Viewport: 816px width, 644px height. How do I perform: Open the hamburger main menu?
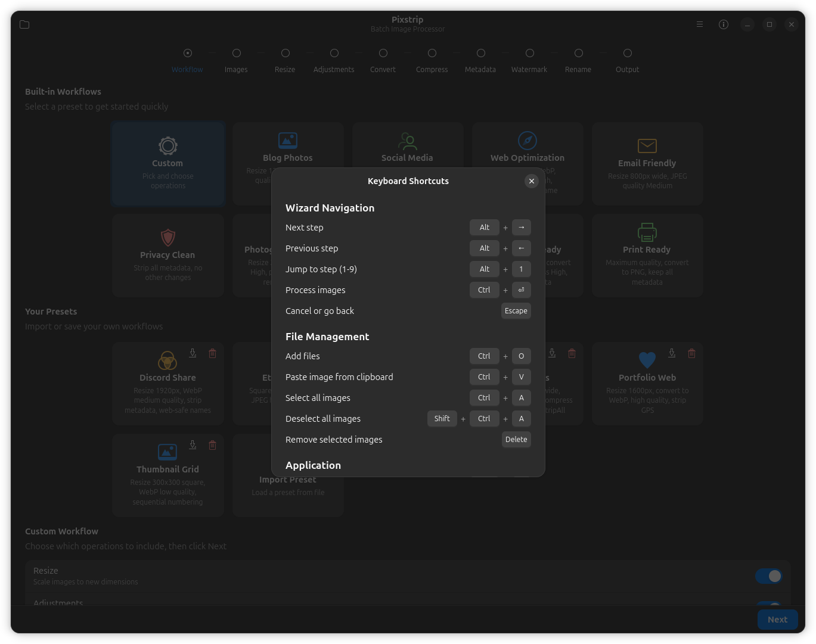point(700,24)
